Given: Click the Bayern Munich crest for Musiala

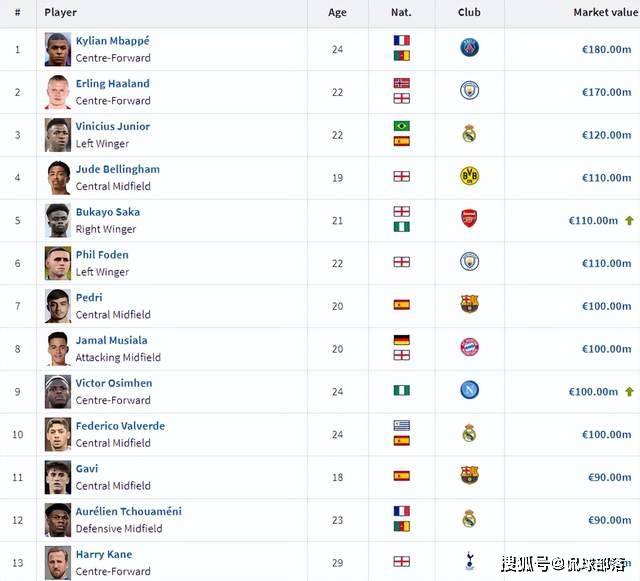Looking at the screenshot, I should (469, 347).
